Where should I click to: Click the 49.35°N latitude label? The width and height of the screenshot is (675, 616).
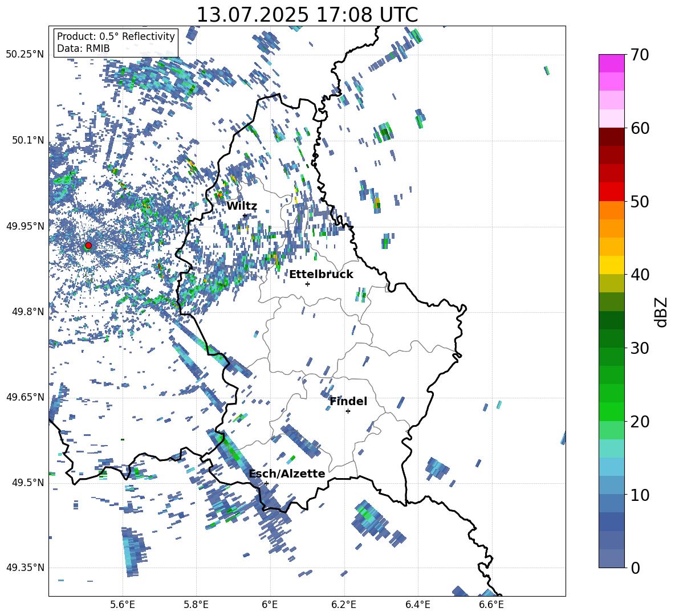25,568
